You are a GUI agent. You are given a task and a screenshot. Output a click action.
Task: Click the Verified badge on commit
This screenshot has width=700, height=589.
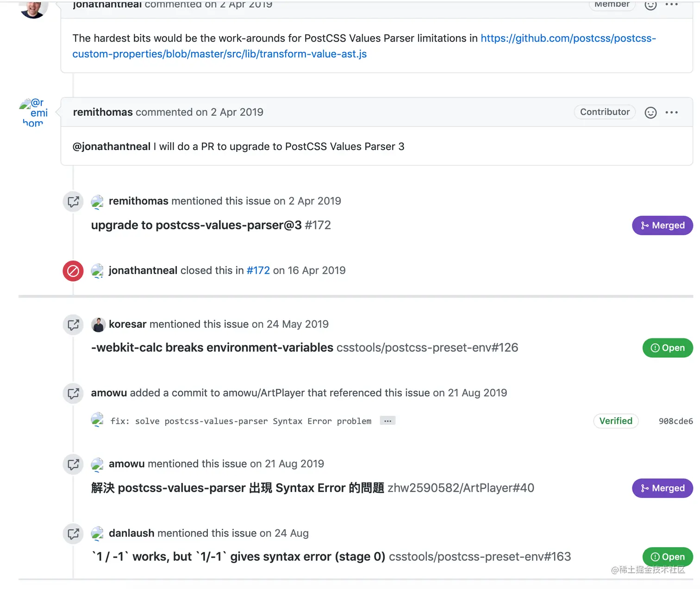pos(616,421)
